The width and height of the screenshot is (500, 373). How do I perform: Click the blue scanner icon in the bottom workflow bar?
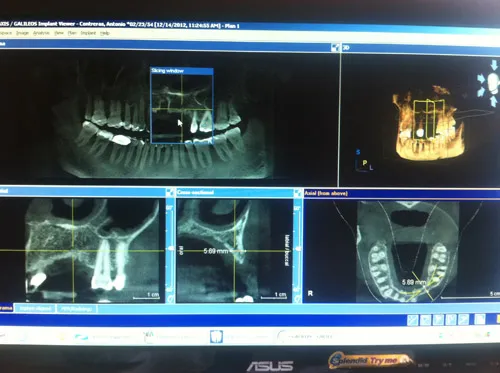81,337
